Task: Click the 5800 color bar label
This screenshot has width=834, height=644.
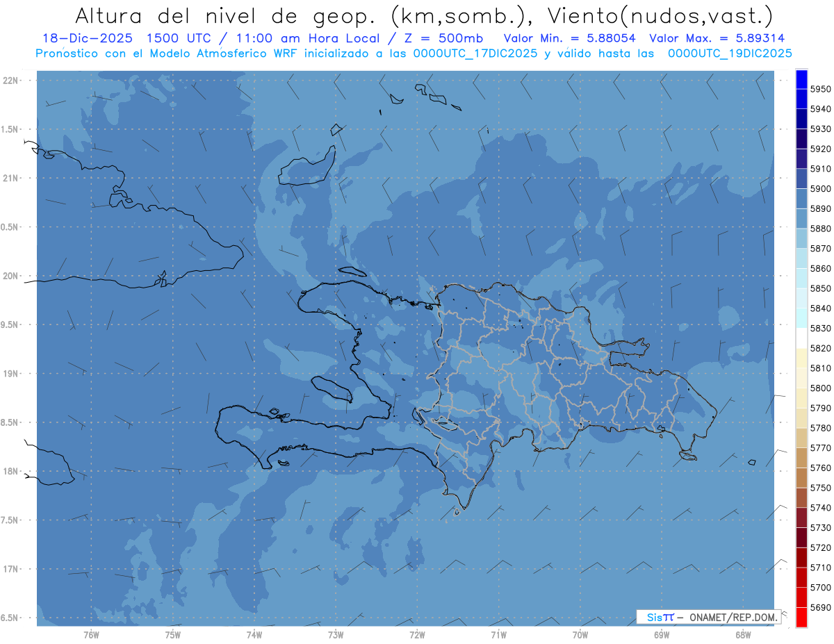Action: pyautogui.click(x=820, y=388)
